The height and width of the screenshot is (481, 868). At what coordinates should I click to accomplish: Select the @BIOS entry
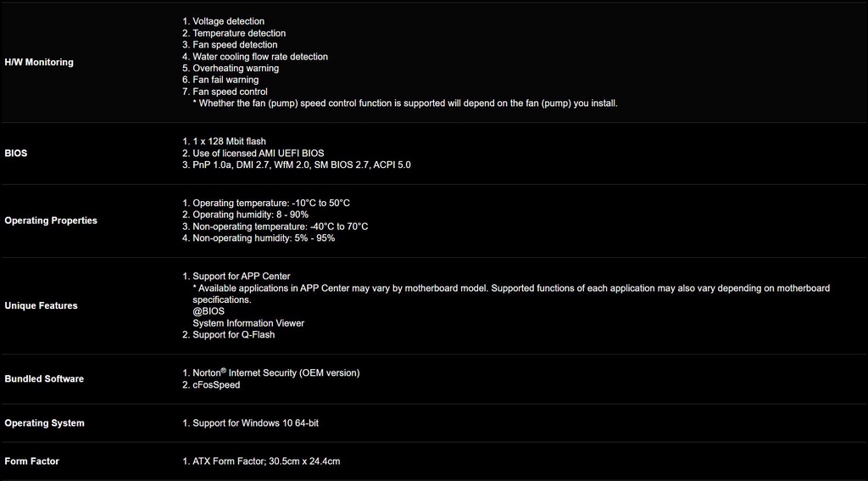point(209,311)
